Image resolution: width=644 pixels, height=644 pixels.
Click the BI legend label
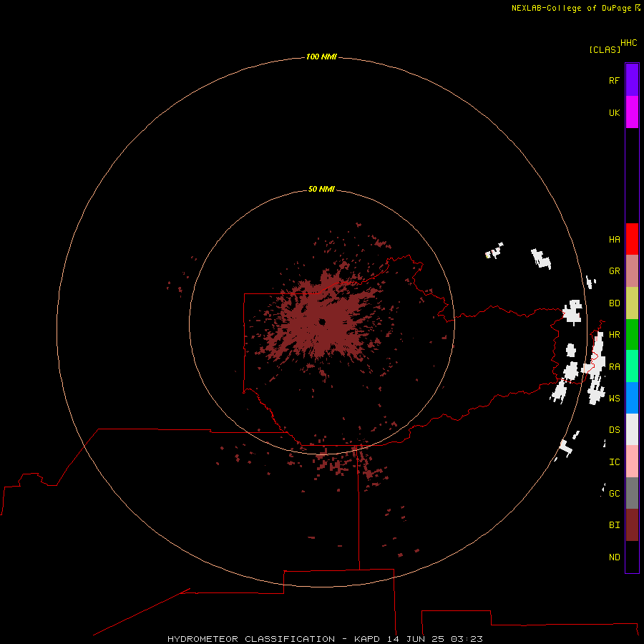615,525
